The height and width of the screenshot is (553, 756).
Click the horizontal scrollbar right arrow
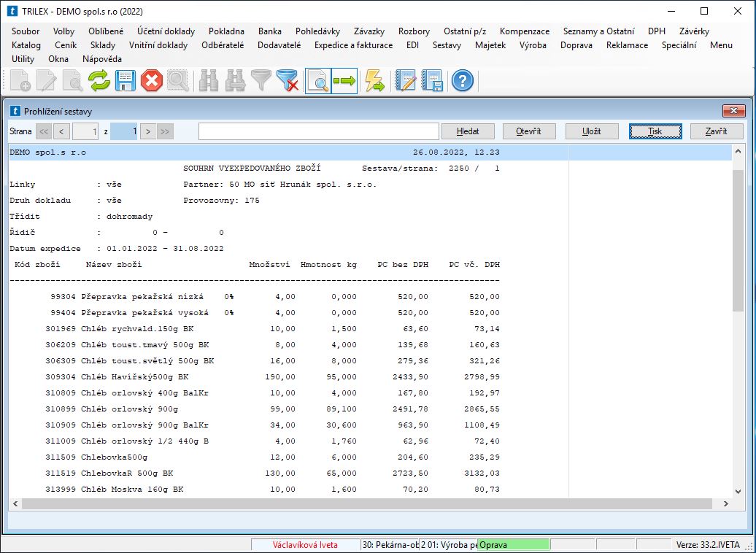[725, 503]
